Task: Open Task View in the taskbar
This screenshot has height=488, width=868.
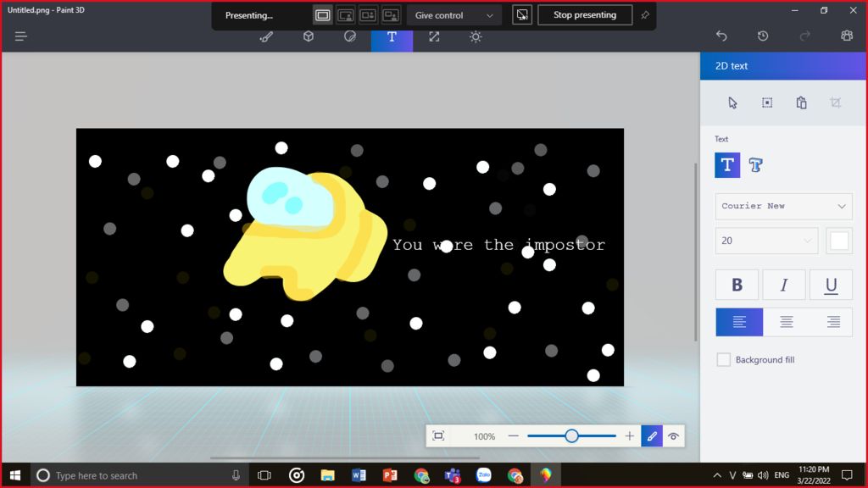Action: pos(264,475)
